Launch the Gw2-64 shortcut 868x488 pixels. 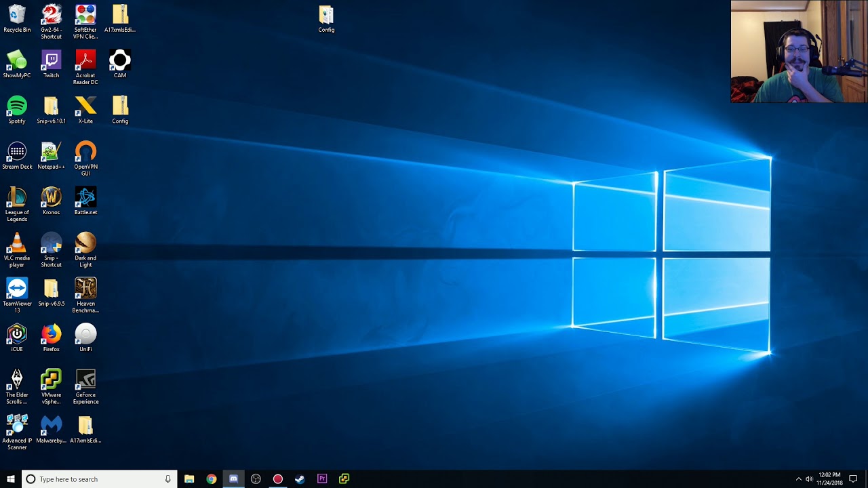(x=51, y=22)
